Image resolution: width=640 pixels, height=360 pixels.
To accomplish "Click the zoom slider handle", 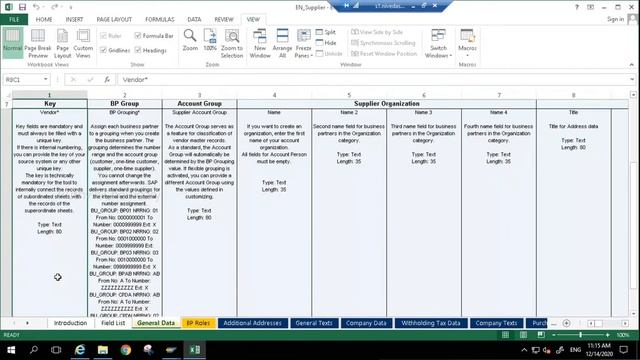I will [x=580, y=335].
